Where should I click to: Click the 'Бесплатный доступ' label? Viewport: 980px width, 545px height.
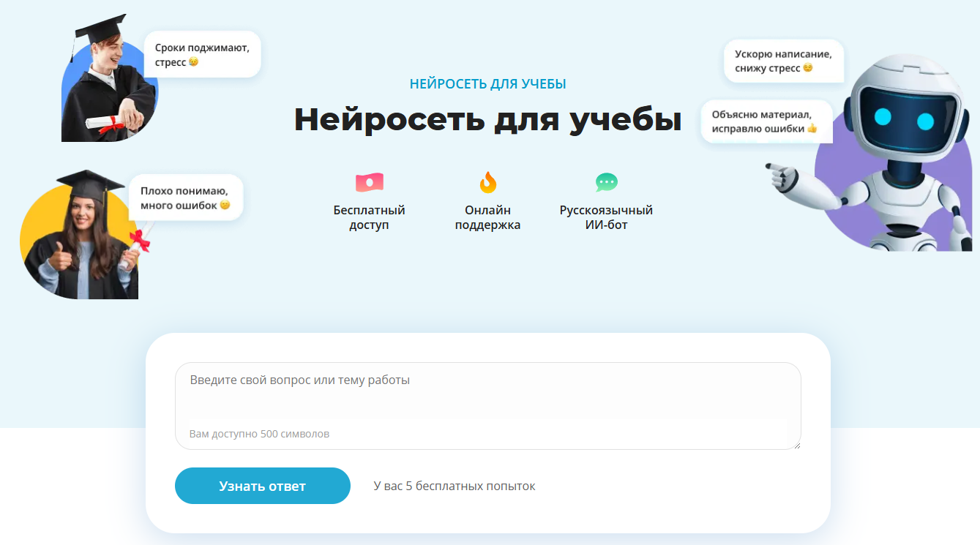[369, 218]
